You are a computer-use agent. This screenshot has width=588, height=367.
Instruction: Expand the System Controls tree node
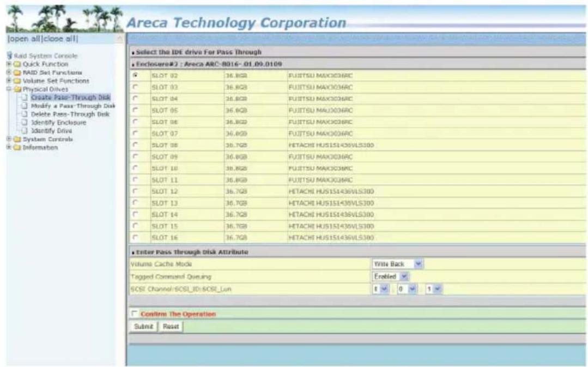(9, 139)
